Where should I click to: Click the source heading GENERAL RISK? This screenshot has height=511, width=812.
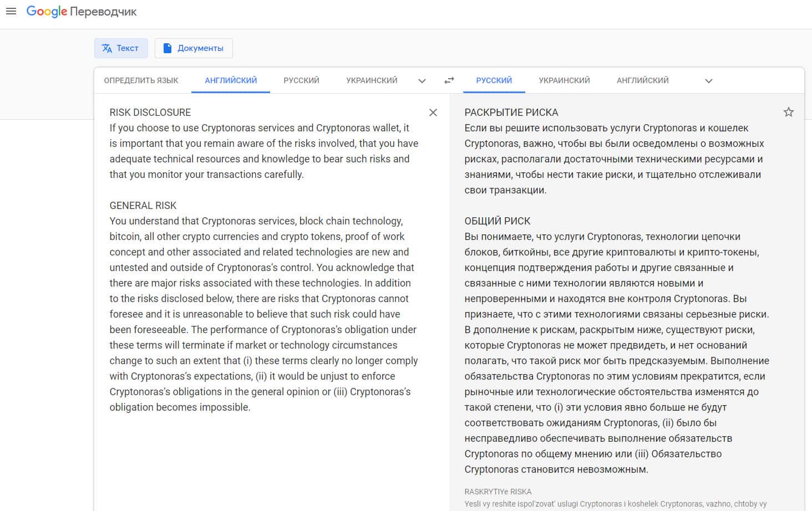click(x=143, y=206)
